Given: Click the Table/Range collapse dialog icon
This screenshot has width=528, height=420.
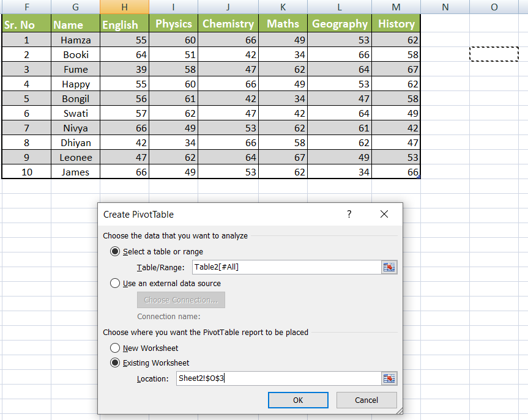Looking at the screenshot, I should pyautogui.click(x=389, y=267).
